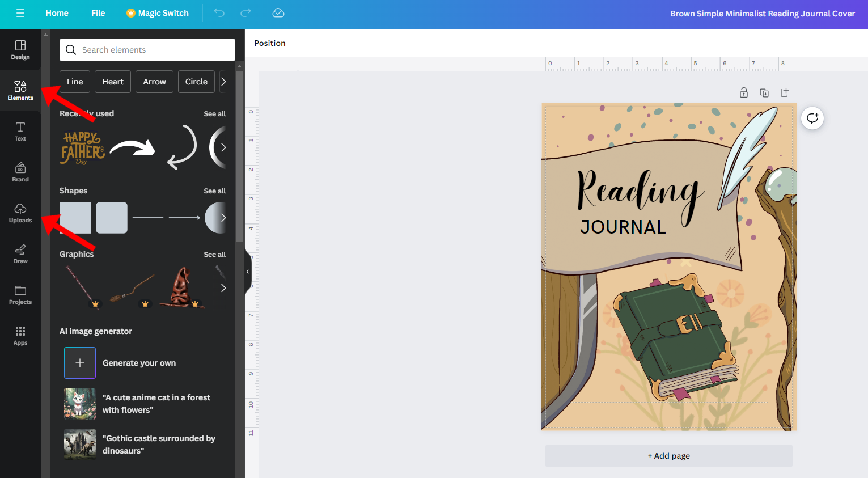Viewport: 868px width, 478px height.
Task: Open the Projects folder panel
Action: [x=20, y=295]
